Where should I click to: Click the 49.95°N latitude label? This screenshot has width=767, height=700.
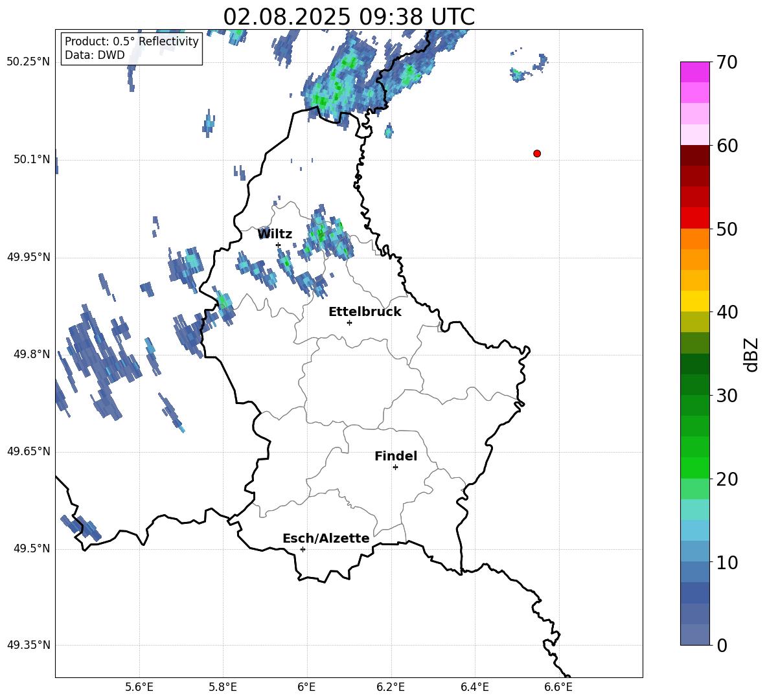(x=29, y=256)
